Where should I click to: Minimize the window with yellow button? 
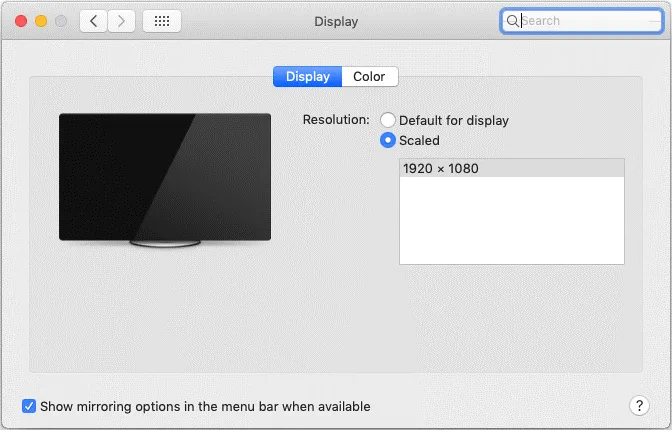(x=41, y=21)
